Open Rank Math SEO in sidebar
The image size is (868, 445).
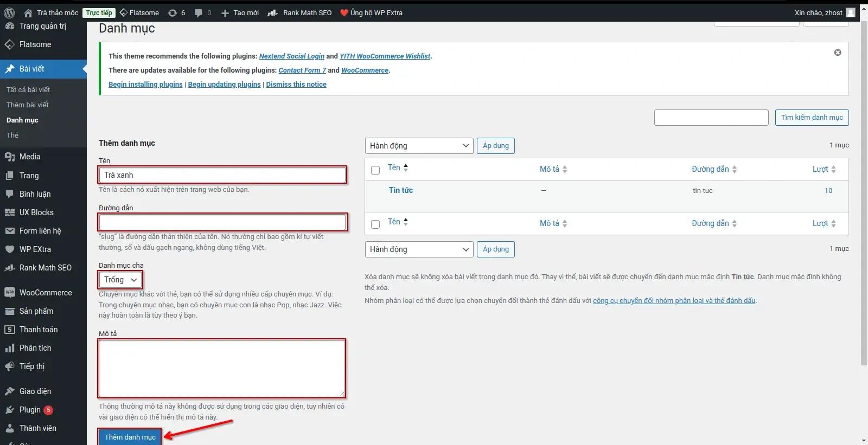coord(45,268)
